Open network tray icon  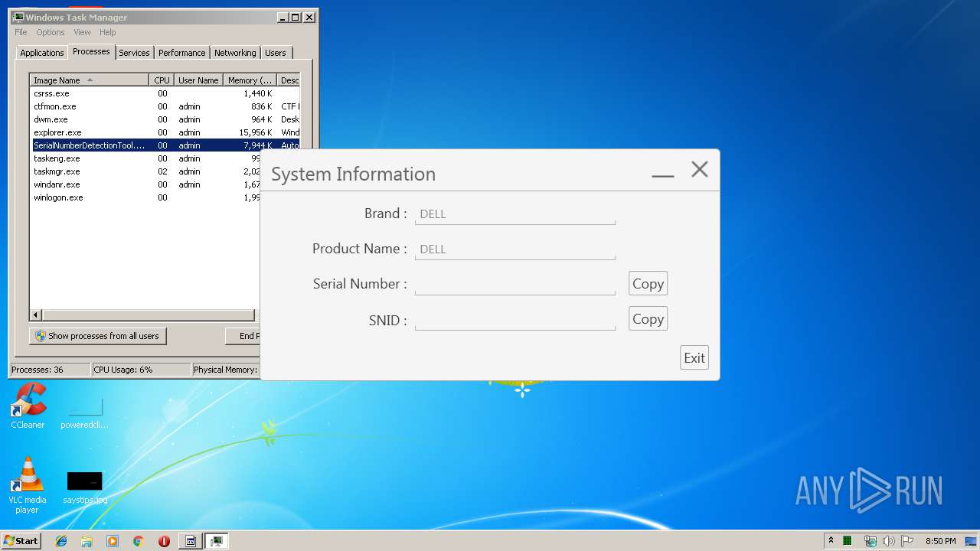[x=870, y=541]
